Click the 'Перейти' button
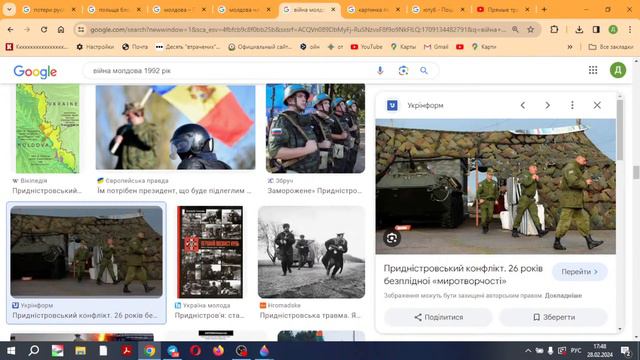The height and width of the screenshot is (360, 640). point(580,272)
